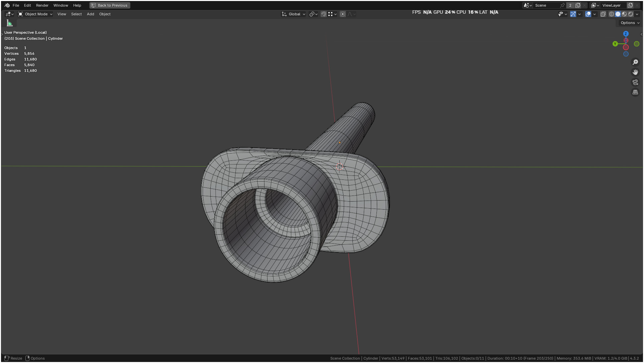This screenshot has width=644, height=363.
Task: Open Global transform orientation dropdown
Action: click(x=294, y=14)
